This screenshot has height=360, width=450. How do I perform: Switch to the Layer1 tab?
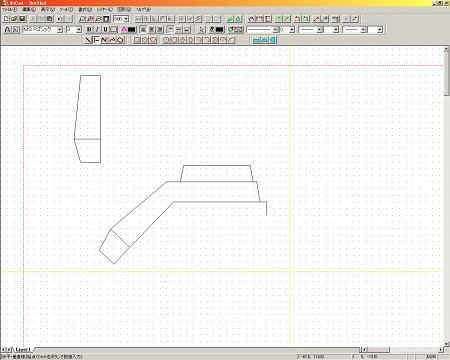[23, 350]
